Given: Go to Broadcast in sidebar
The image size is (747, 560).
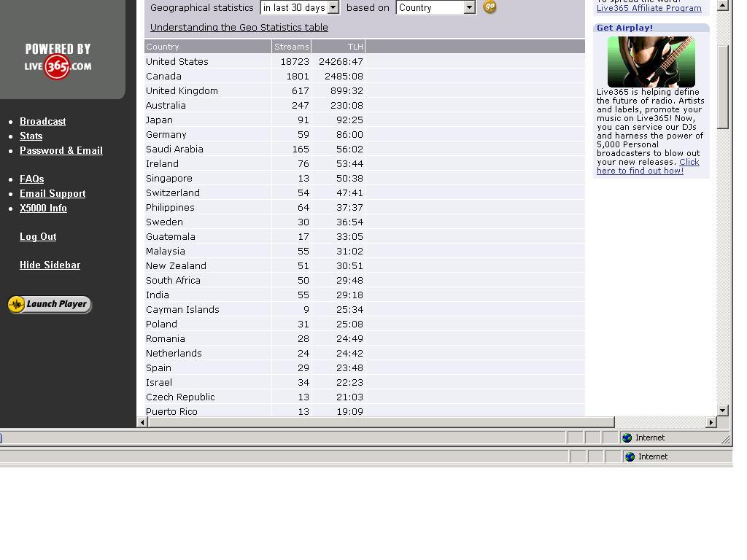Looking at the screenshot, I should pos(43,122).
